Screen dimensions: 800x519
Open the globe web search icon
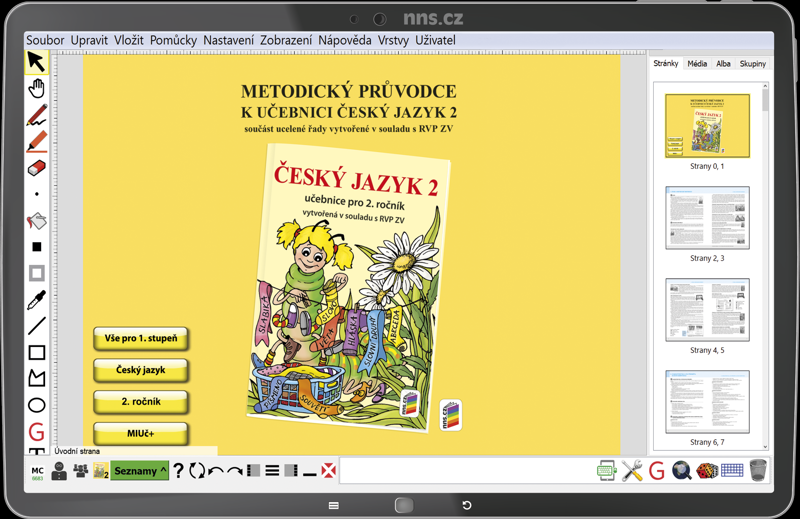coord(681,470)
